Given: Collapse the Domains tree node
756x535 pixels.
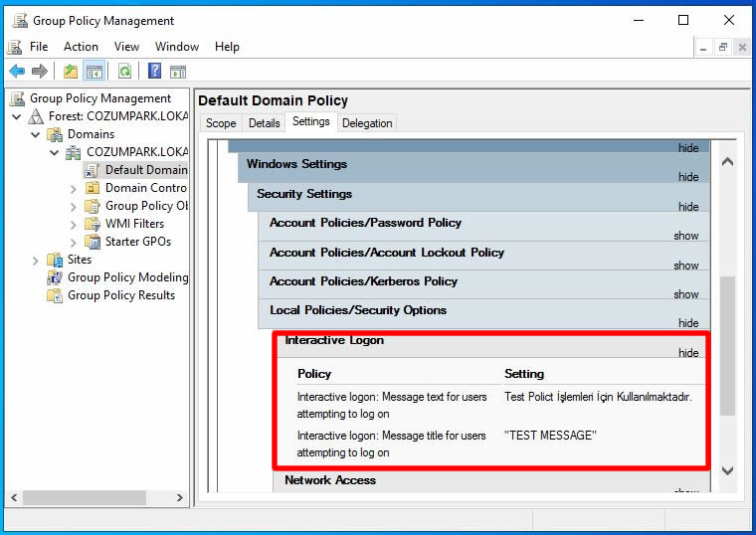Looking at the screenshot, I should 36,134.
